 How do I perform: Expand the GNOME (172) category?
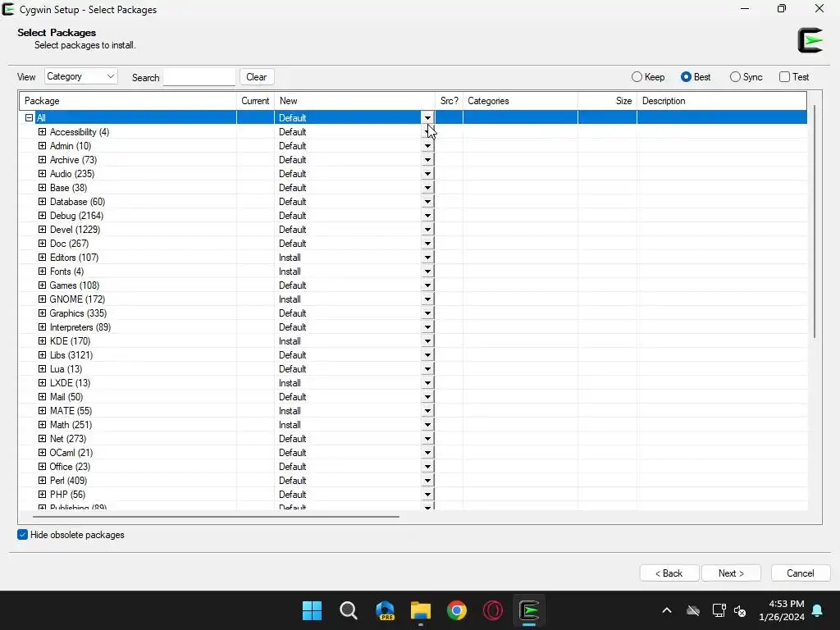43,299
